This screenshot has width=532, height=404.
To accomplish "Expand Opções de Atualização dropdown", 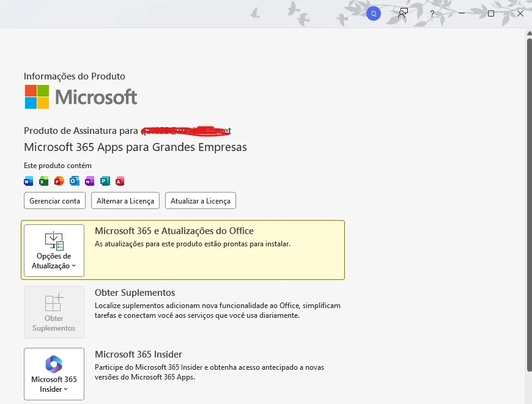I will coord(54,251).
